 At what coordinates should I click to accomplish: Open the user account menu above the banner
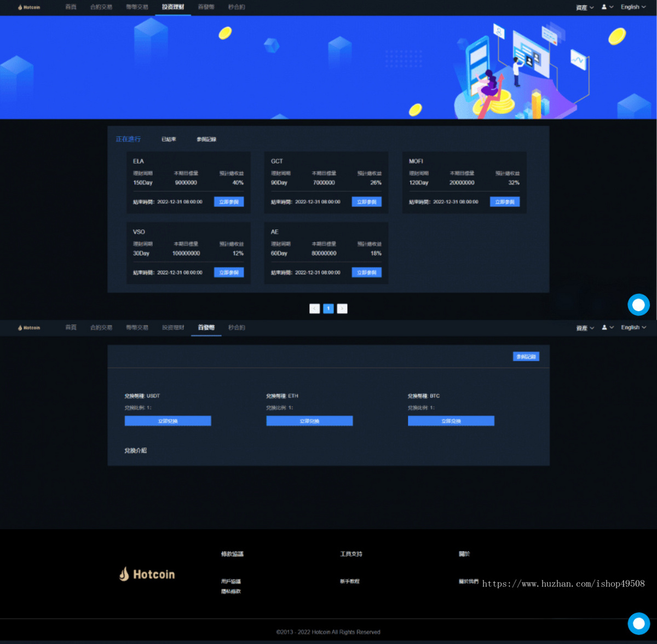[x=607, y=7]
